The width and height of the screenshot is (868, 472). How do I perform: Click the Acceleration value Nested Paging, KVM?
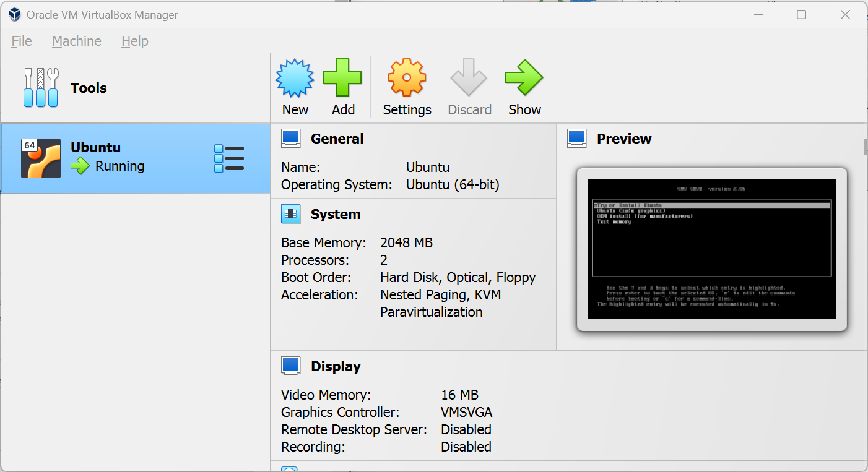(441, 294)
